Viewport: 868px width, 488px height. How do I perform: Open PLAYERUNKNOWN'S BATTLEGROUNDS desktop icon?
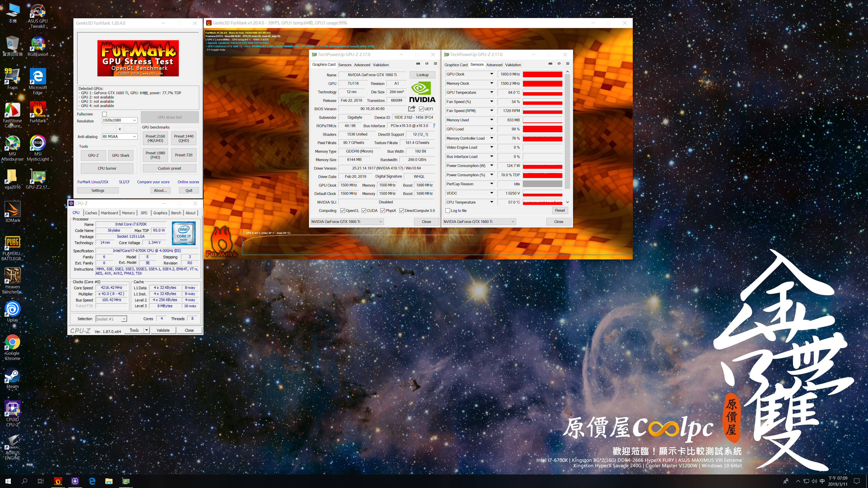click(x=12, y=248)
